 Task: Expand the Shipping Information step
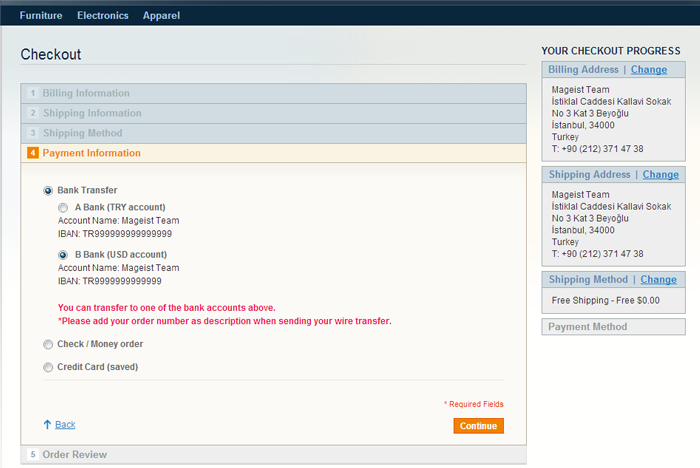point(273,113)
